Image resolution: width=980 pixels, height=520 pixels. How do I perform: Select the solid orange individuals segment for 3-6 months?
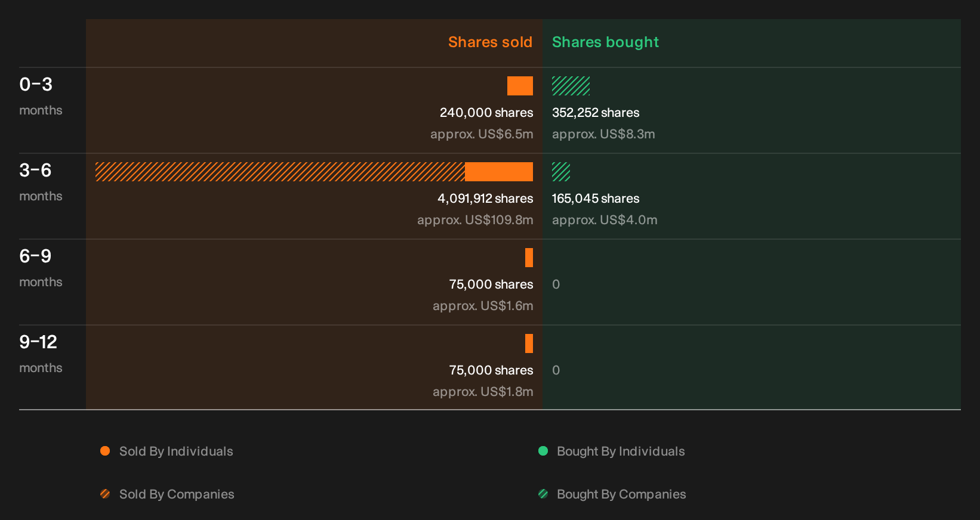pyautogui.click(x=499, y=172)
